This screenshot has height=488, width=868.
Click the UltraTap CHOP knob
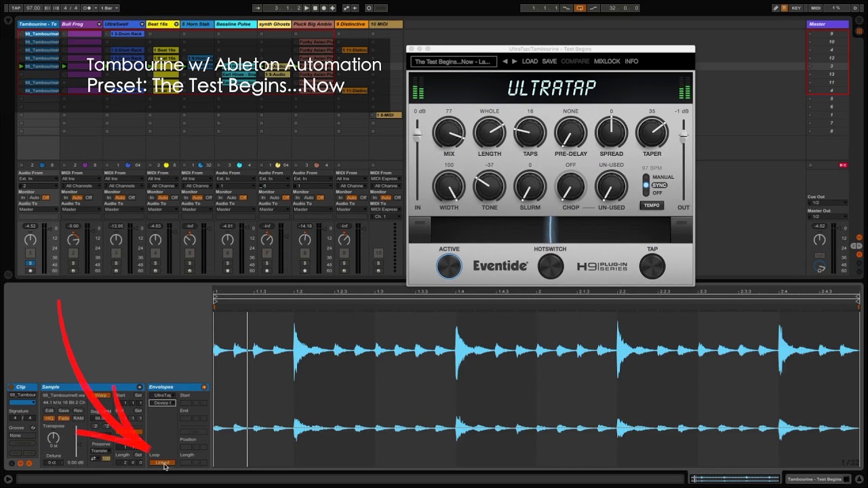click(x=571, y=186)
